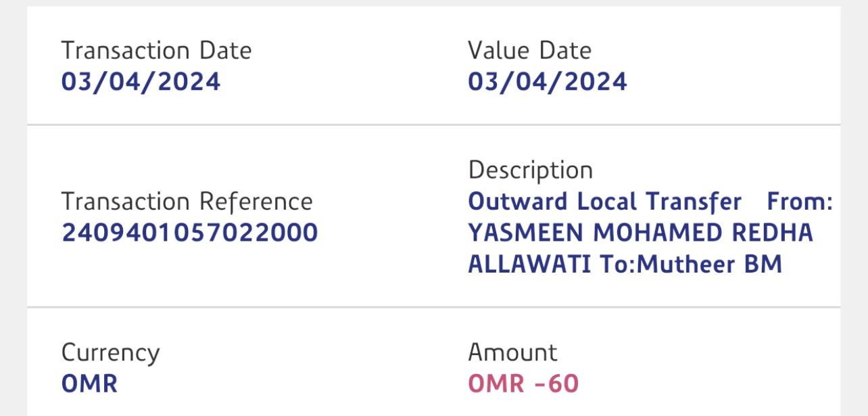Click the divider line below the dates row
This screenshot has width=868, height=416.
coord(433,125)
